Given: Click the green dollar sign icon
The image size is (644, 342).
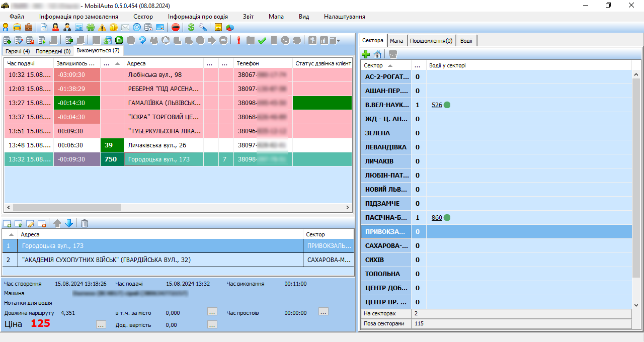Looking at the screenshot, I should click(191, 28).
